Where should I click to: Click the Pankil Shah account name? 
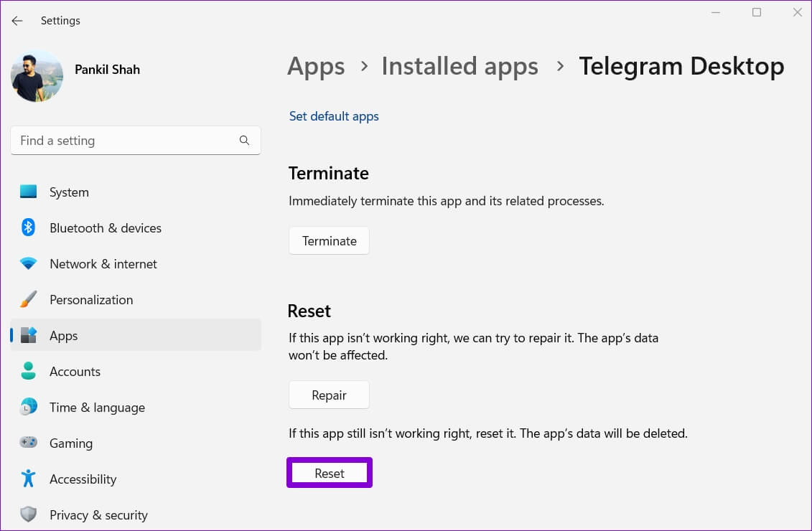pyautogui.click(x=107, y=70)
